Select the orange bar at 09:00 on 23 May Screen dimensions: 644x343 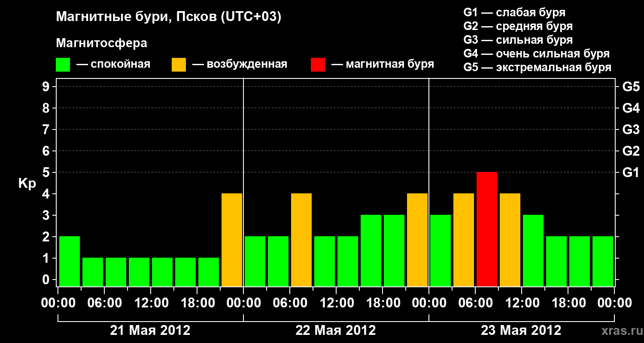[510, 240]
